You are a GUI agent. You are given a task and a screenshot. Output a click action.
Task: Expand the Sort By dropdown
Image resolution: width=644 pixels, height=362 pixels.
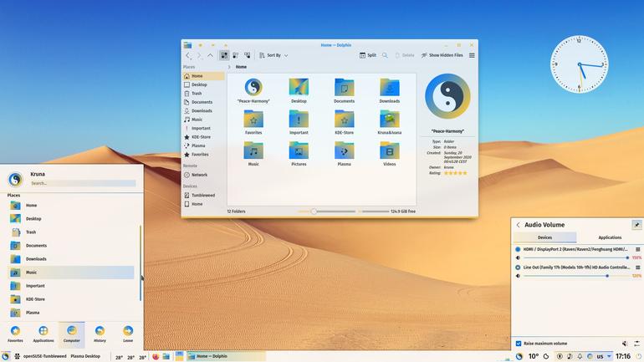click(274, 55)
